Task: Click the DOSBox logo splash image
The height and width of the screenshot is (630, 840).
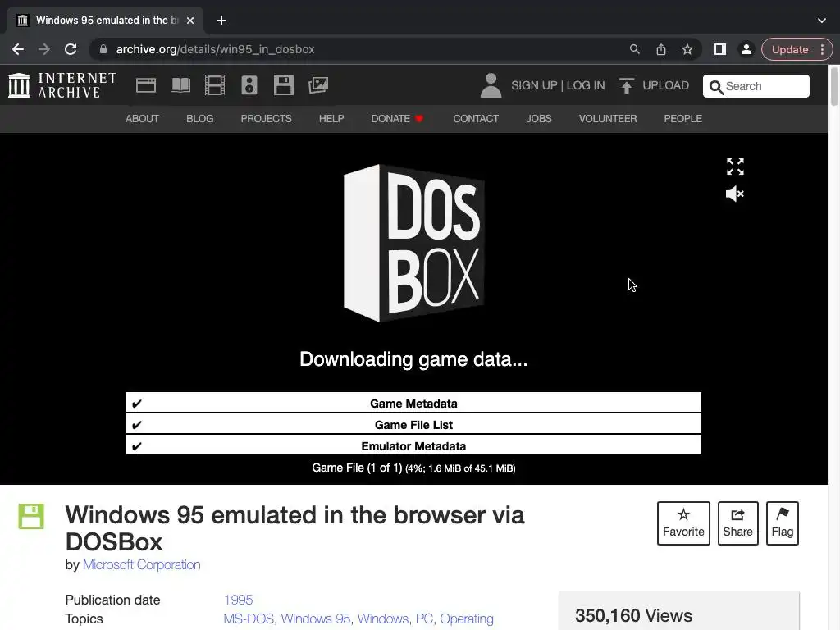Action: point(414,243)
